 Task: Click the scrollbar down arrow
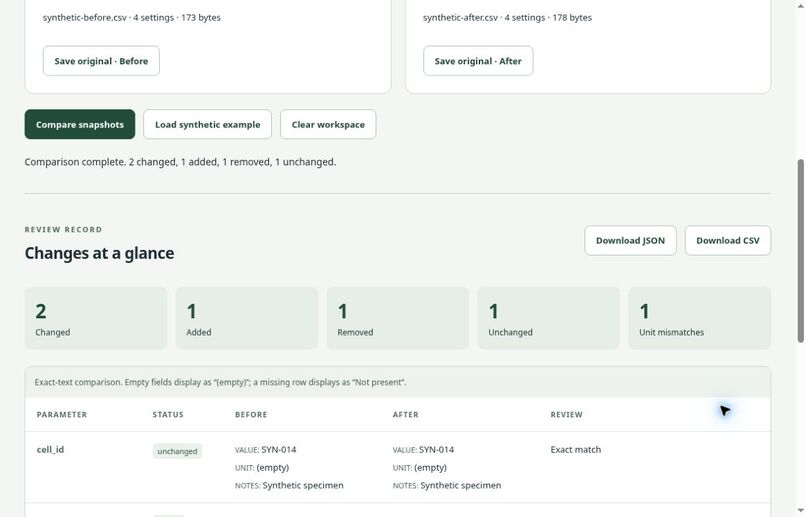(x=800, y=511)
